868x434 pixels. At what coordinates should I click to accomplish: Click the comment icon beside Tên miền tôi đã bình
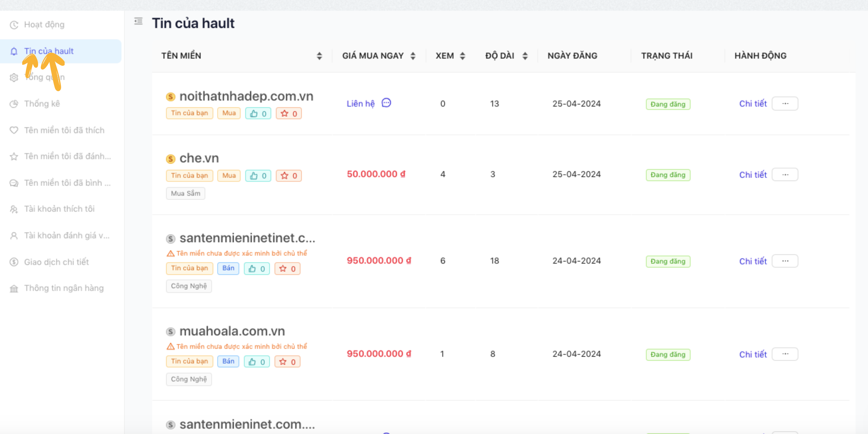click(x=14, y=183)
